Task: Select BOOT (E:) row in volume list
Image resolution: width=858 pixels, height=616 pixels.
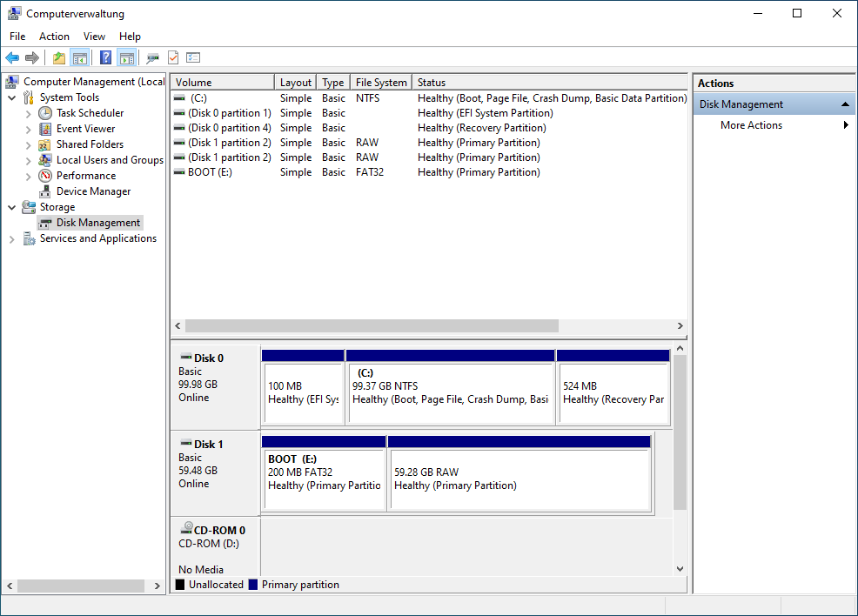Action: pyautogui.click(x=210, y=172)
